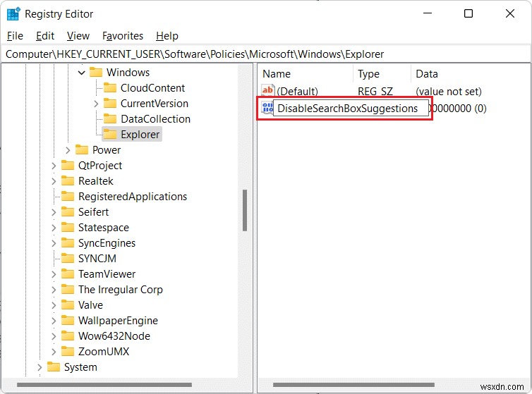This screenshot has height=394, width=532.
Task: Open the File menu
Action: [x=15, y=36]
